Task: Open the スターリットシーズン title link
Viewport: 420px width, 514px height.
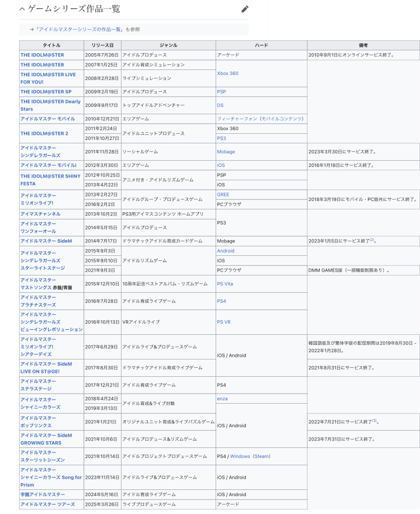Action: [43, 456]
